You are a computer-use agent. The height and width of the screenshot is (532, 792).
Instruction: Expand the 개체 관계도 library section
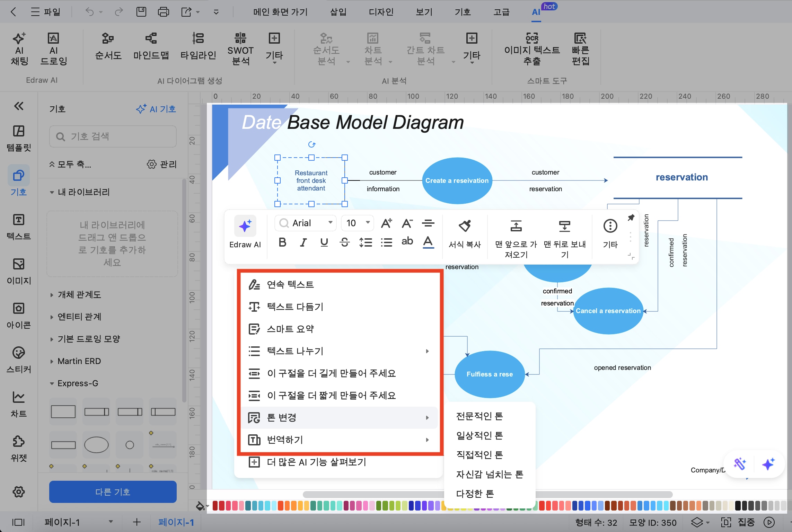[x=79, y=295]
